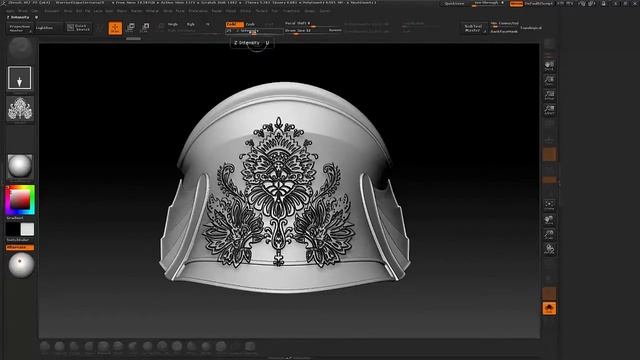The height and width of the screenshot is (360, 640).
Task: Open the floral alpha thumbnail
Action: 20,109
